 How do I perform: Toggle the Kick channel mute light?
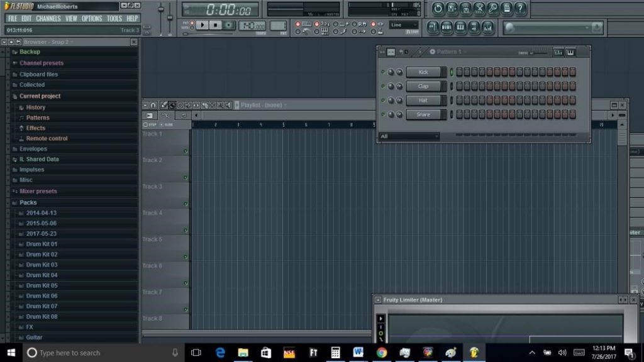(382, 72)
